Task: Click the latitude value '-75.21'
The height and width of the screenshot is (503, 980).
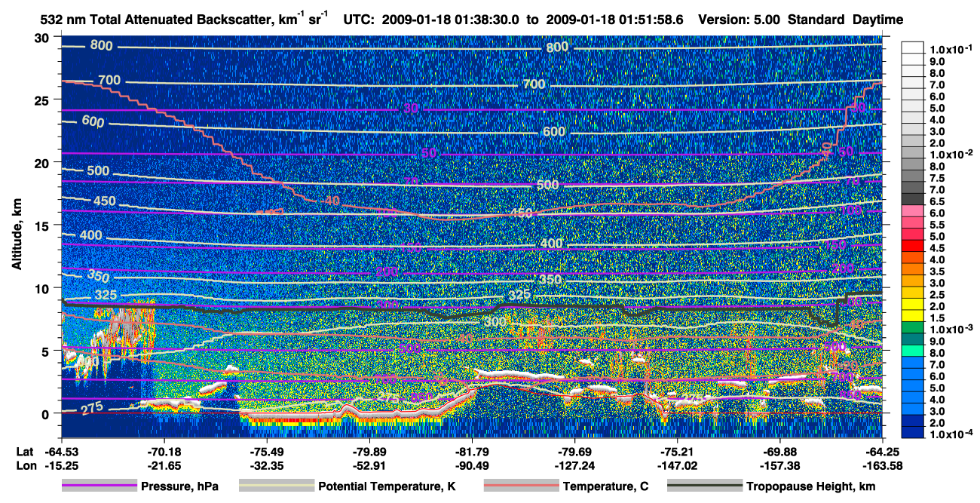Action: pyautogui.click(x=677, y=451)
